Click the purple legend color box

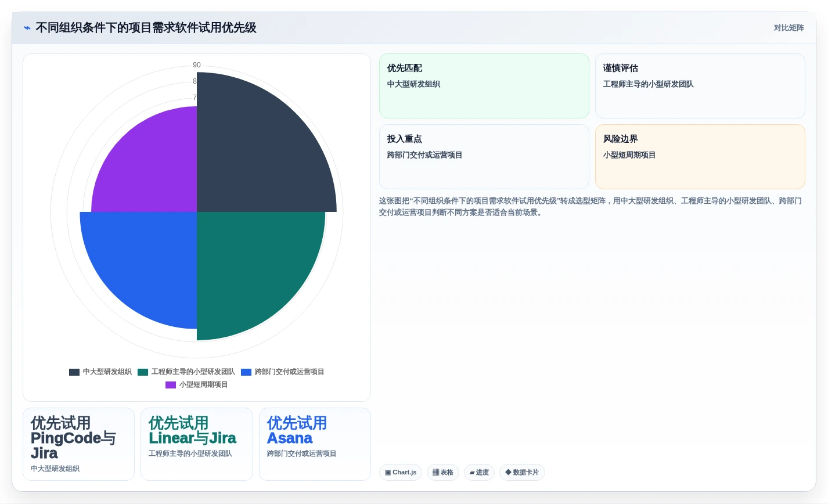tap(171, 385)
